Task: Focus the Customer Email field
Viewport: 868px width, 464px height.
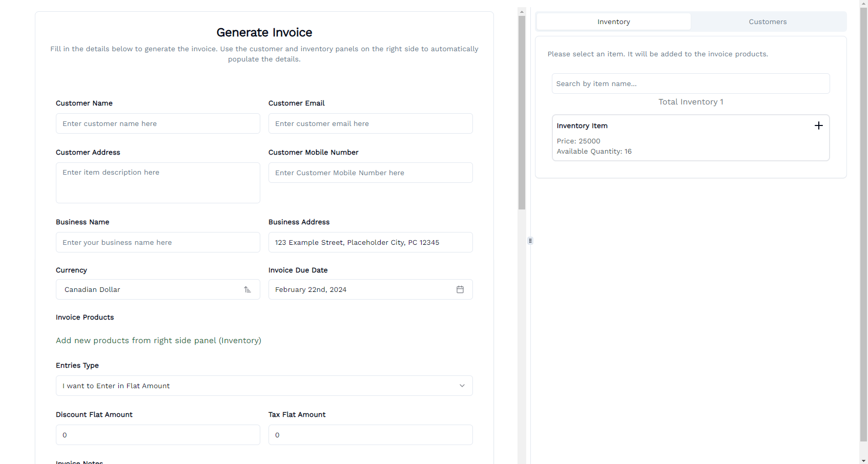Action: click(370, 123)
